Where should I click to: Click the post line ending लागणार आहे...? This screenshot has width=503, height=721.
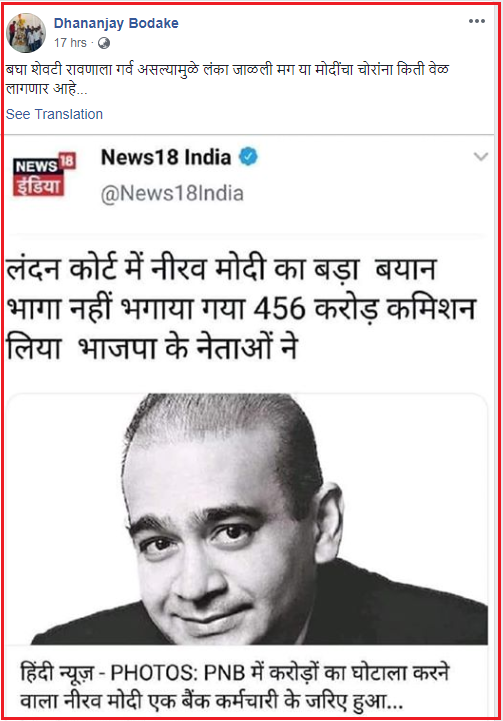point(46,88)
